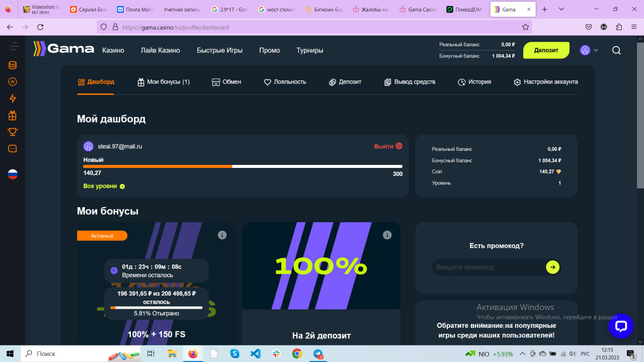This screenshot has height=362, width=644.
Task: Open the sidebar hamburger menu
Action: (14, 46)
